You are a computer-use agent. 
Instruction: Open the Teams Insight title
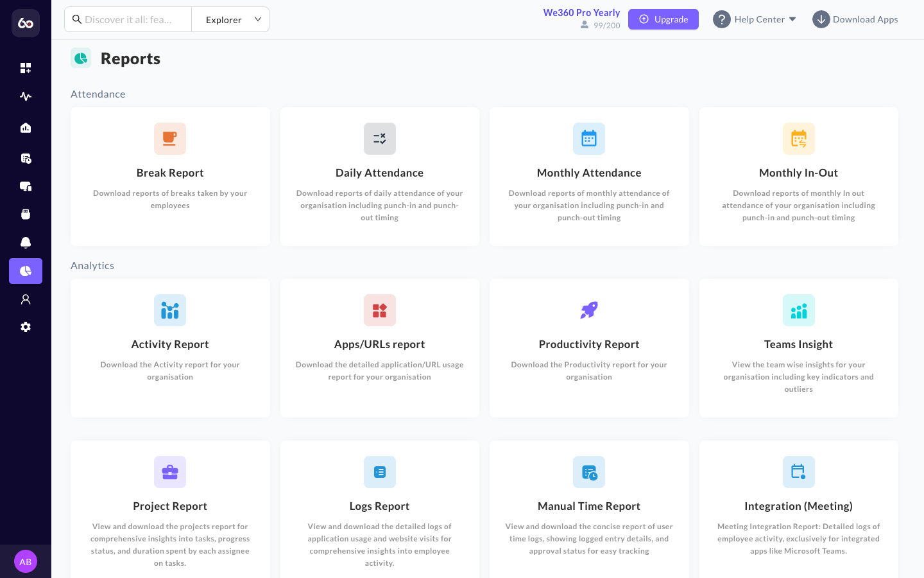point(799,344)
